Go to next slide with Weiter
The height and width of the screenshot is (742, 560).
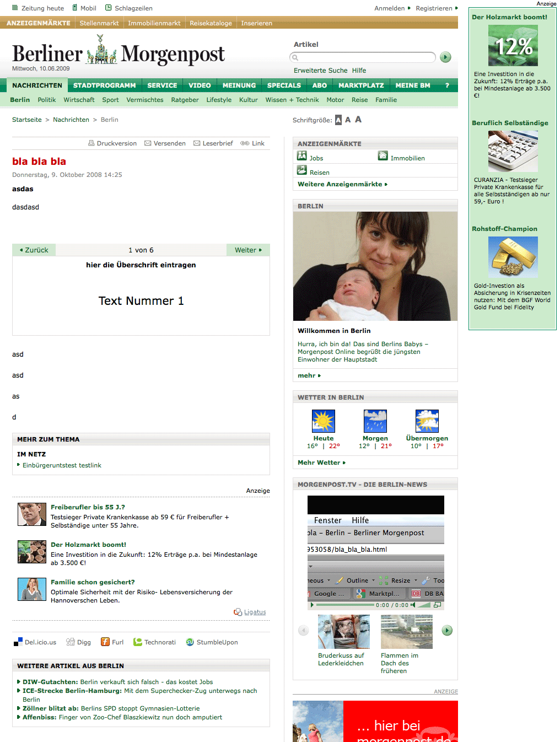[248, 250]
